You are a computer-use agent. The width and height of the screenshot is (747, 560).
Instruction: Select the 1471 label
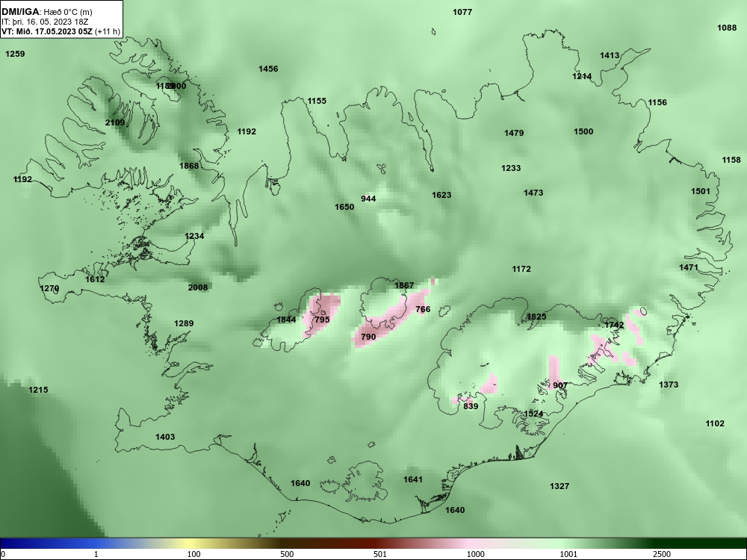point(689,267)
